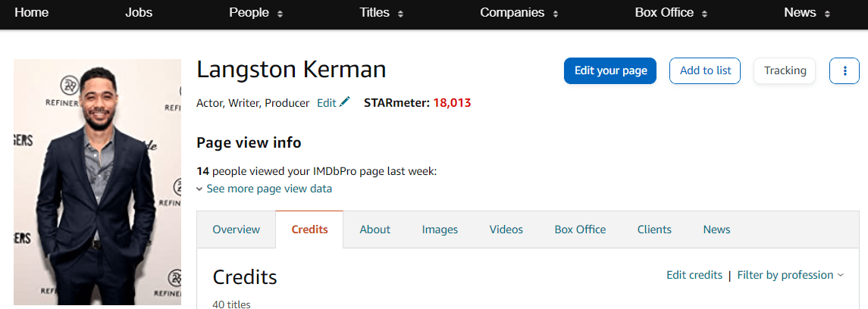
Task: Go to Home in the top navigation
Action: tap(31, 13)
